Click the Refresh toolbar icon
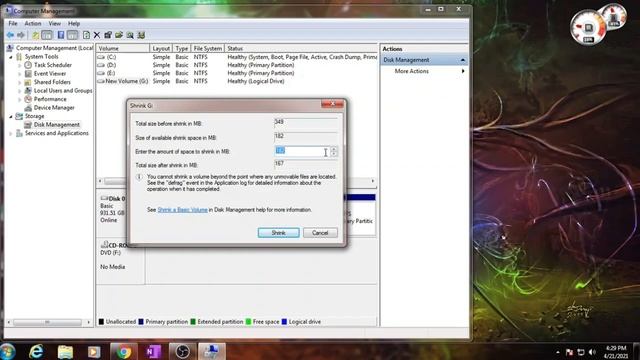 (x=87, y=35)
